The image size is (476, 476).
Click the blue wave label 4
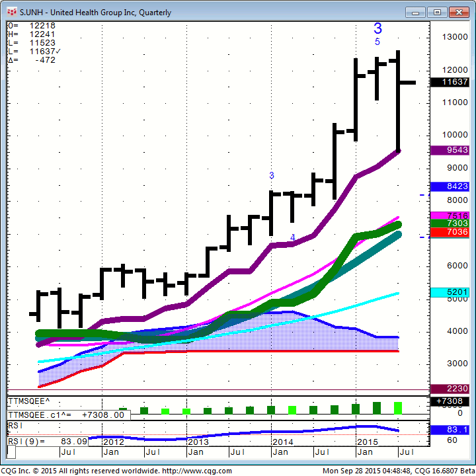pos(293,238)
